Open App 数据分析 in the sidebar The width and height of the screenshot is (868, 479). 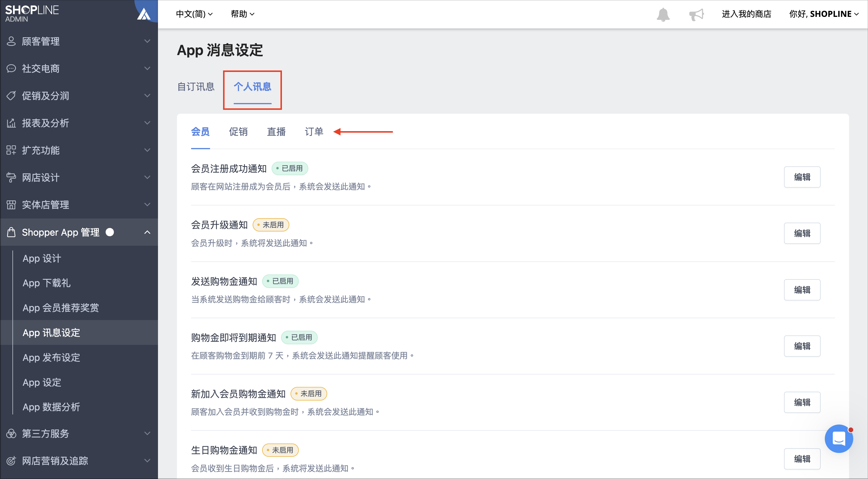(x=51, y=407)
